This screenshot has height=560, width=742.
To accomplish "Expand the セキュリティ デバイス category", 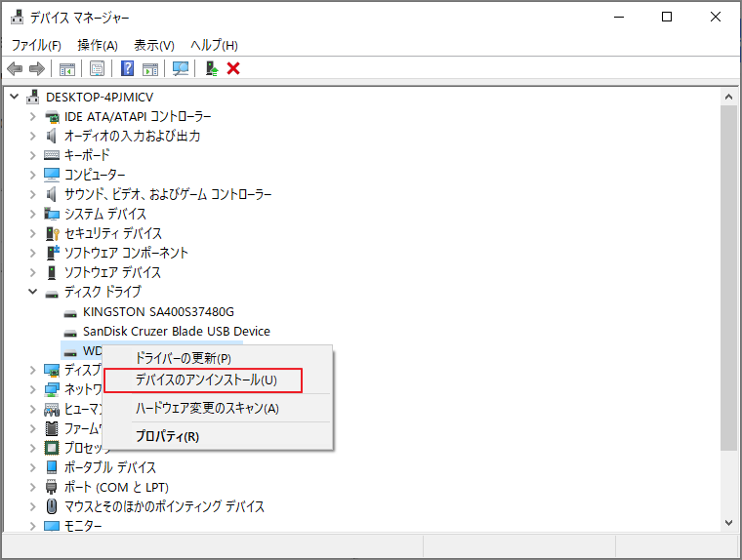I will coord(32,233).
